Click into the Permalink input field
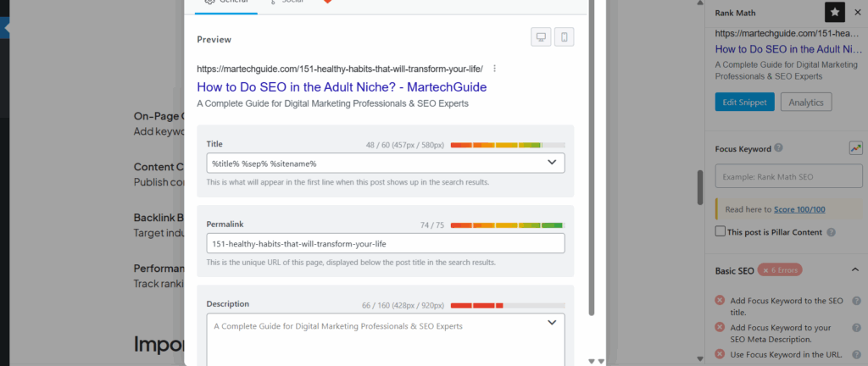 (386, 243)
